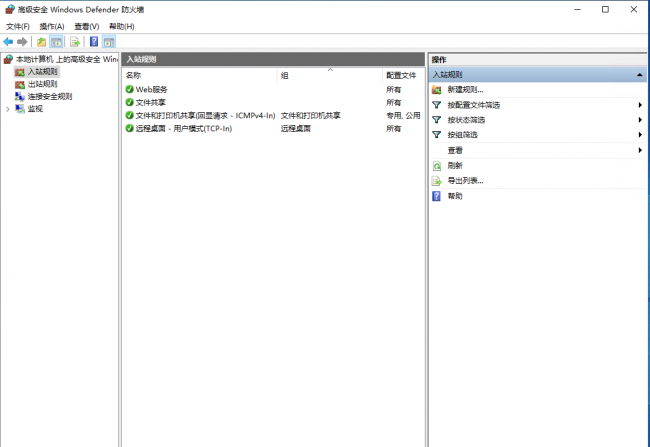Click the Forward arrow toolbar icon
Viewport: 650px width, 447px height.
[x=22, y=41]
